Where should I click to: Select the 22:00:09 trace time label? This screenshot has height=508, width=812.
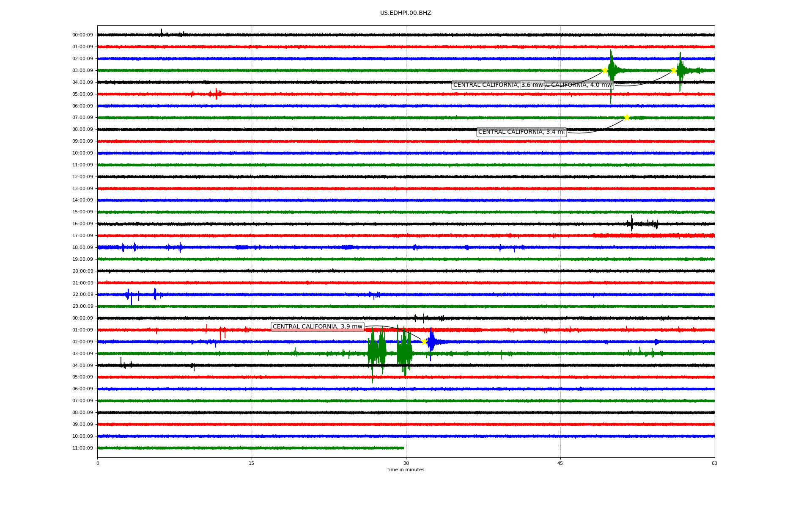tap(82, 295)
